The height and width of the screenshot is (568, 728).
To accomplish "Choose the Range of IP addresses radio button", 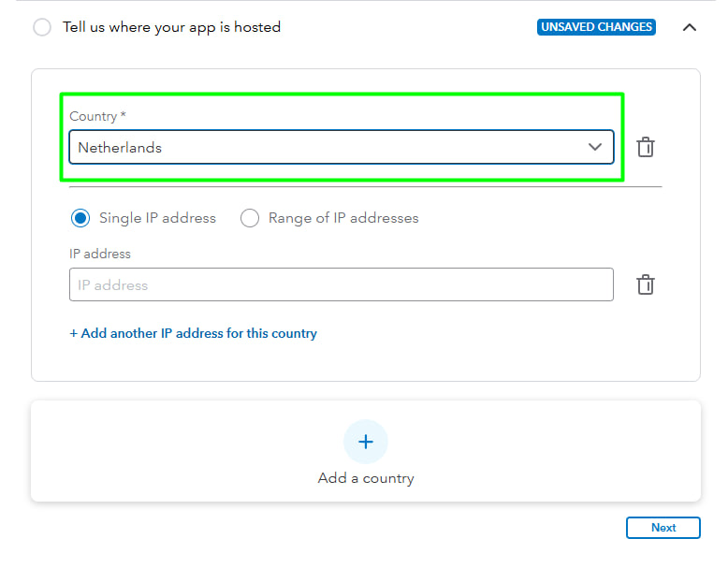I will [250, 218].
